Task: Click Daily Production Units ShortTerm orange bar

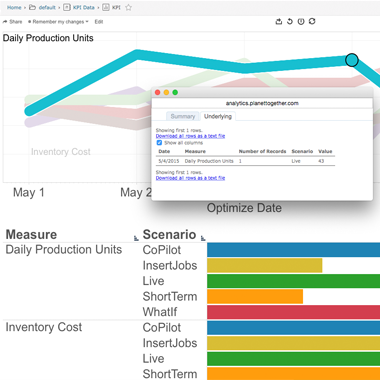Action: pyautogui.click(x=255, y=296)
